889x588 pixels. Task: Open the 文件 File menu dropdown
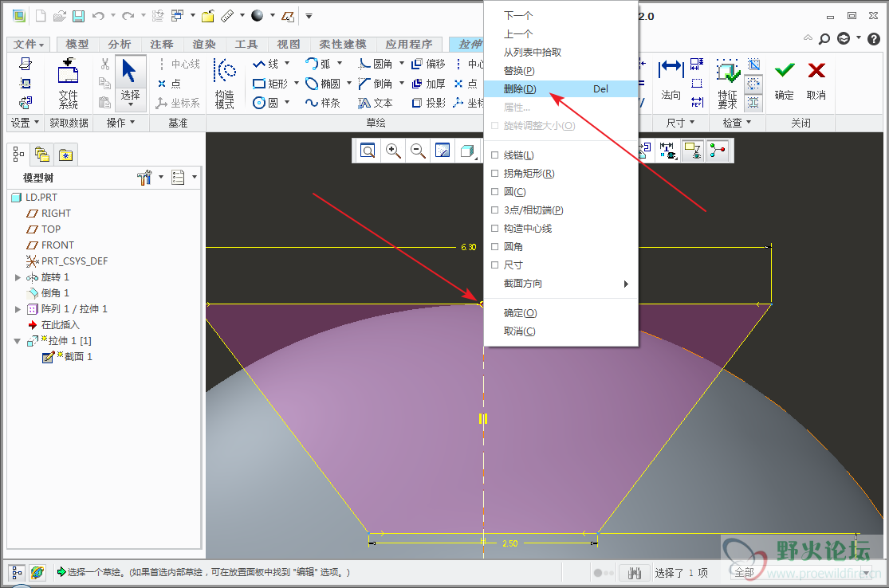tap(29, 44)
